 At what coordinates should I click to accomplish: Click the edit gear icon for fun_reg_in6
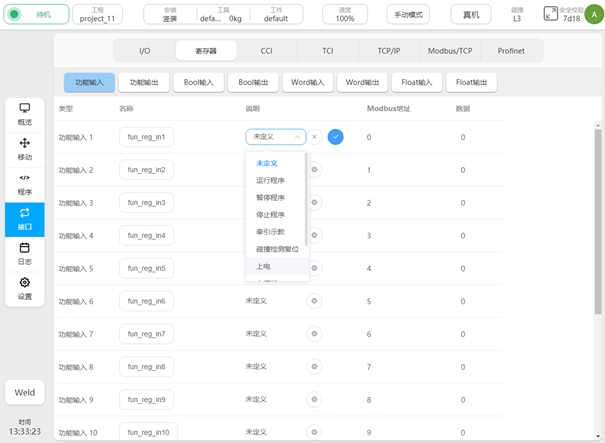pyautogui.click(x=314, y=301)
